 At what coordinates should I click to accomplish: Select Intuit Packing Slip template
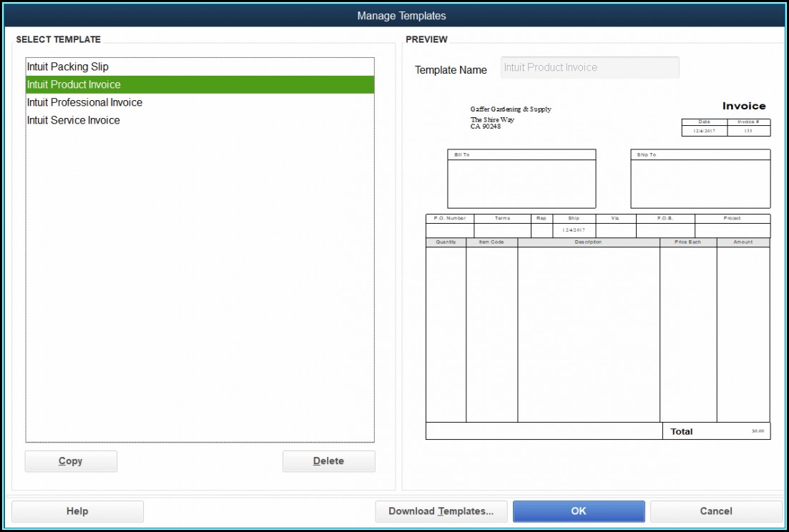coord(68,66)
